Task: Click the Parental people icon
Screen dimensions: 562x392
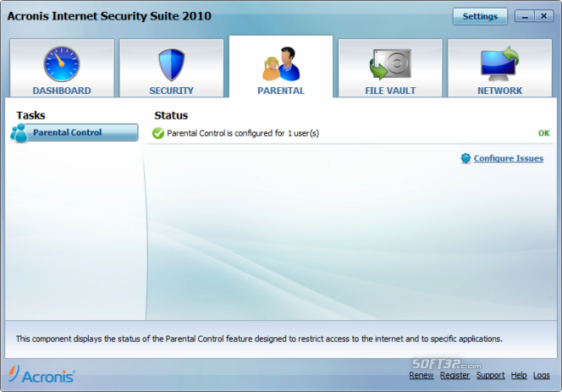Action: (281, 63)
